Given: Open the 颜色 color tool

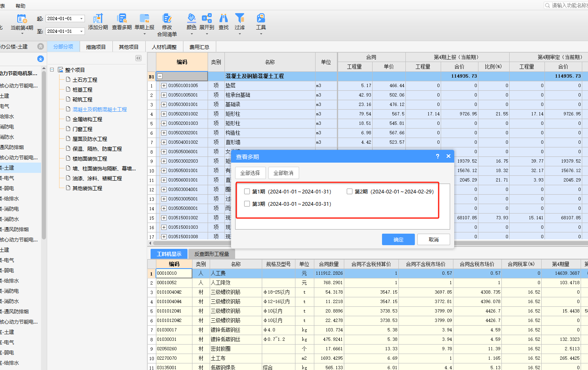Looking at the screenshot, I should [191, 18].
